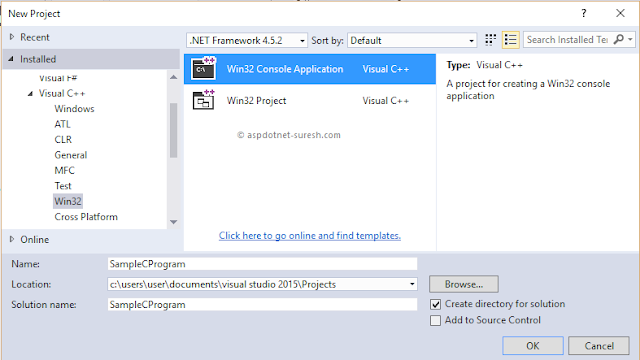
Task: Click the Solution name input field
Action: pyautogui.click(x=262, y=304)
